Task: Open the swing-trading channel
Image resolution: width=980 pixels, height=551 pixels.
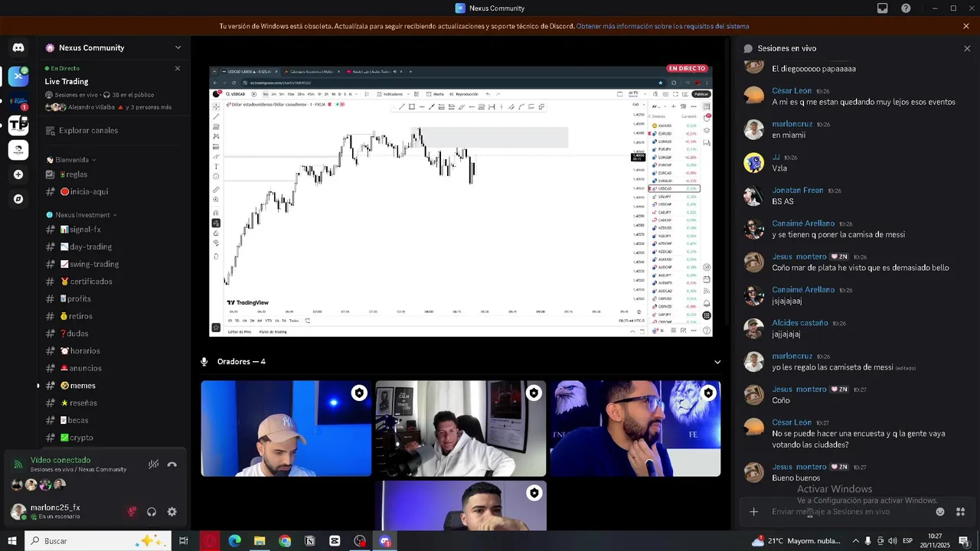Action: tap(115, 264)
